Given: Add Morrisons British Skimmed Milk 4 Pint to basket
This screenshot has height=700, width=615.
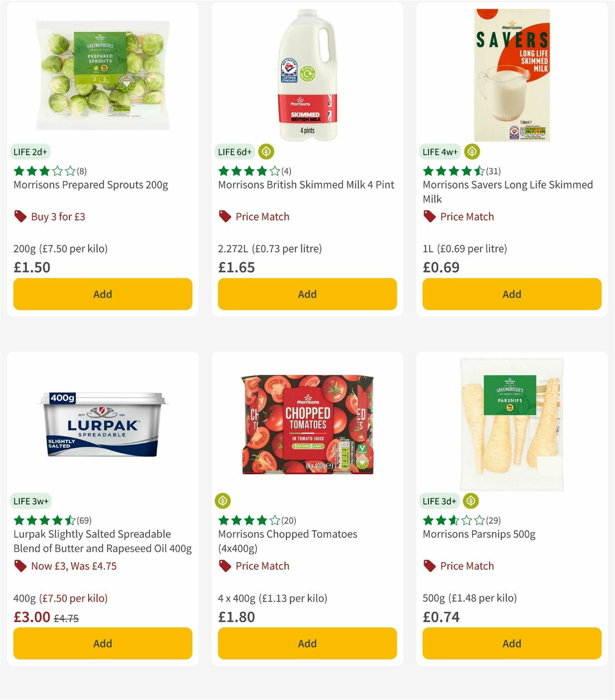Looking at the screenshot, I should pos(307,294).
